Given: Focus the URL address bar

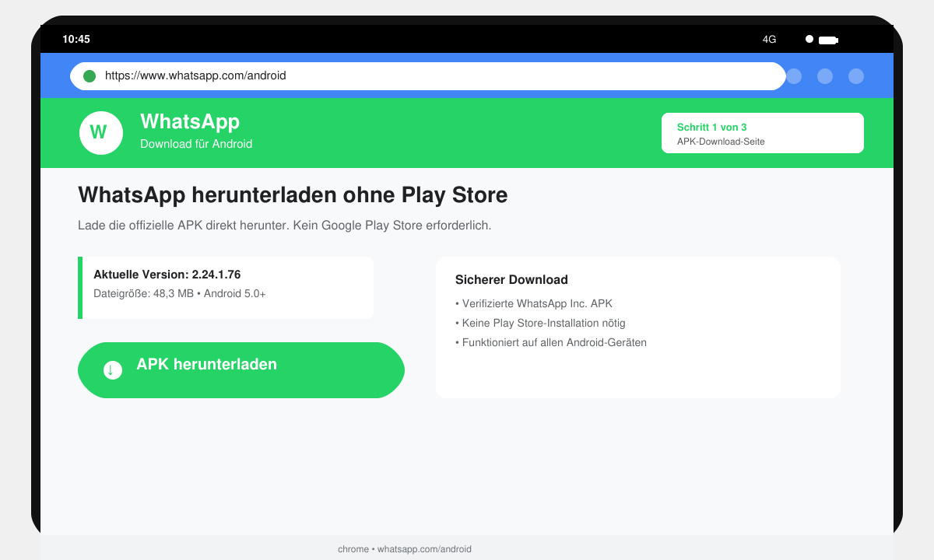Looking at the screenshot, I should pyautogui.click(x=427, y=76).
